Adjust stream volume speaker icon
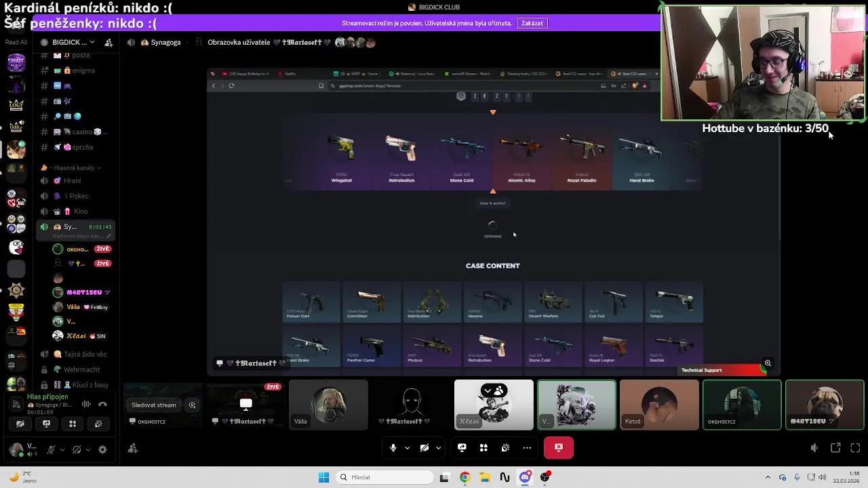The width and height of the screenshot is (868, 488). [x=814, y=448]
